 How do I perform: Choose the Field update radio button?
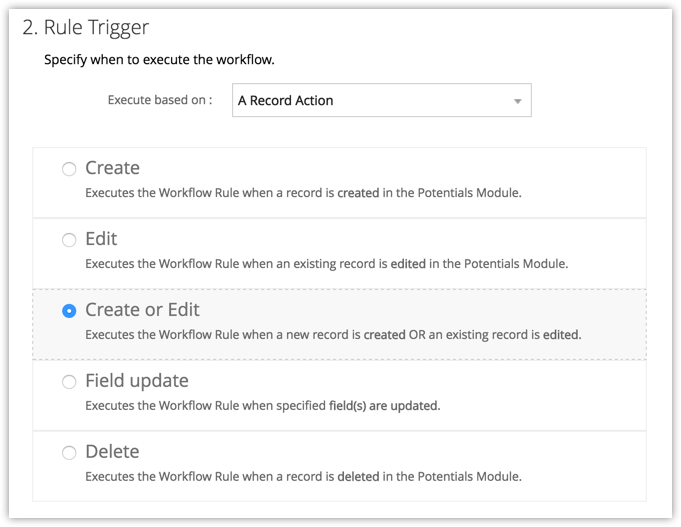pyautogui.click(x=69, y=382)
